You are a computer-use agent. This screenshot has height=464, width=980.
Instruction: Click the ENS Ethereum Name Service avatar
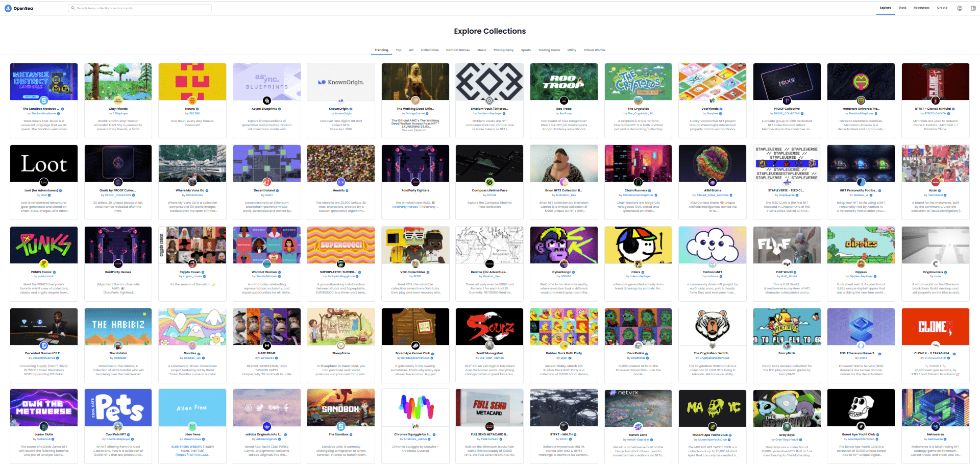861,346
